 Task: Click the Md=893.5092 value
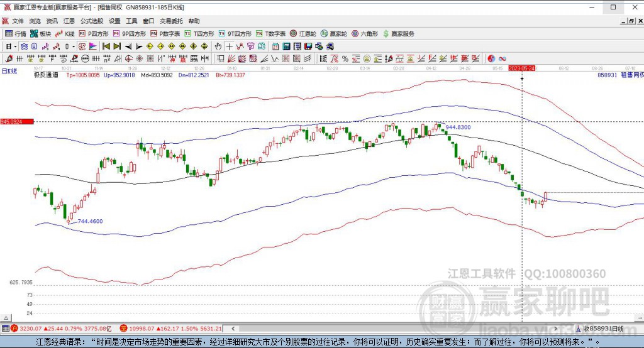(157, 75)
